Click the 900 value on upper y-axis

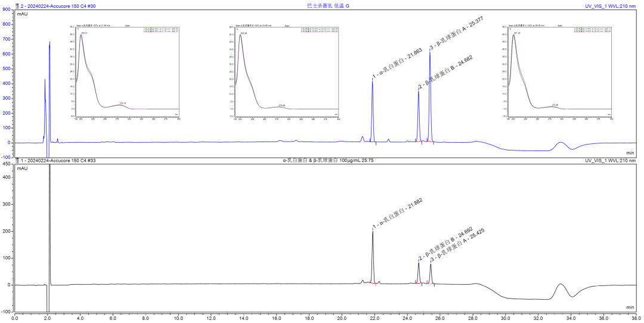[x=6, y=9]
